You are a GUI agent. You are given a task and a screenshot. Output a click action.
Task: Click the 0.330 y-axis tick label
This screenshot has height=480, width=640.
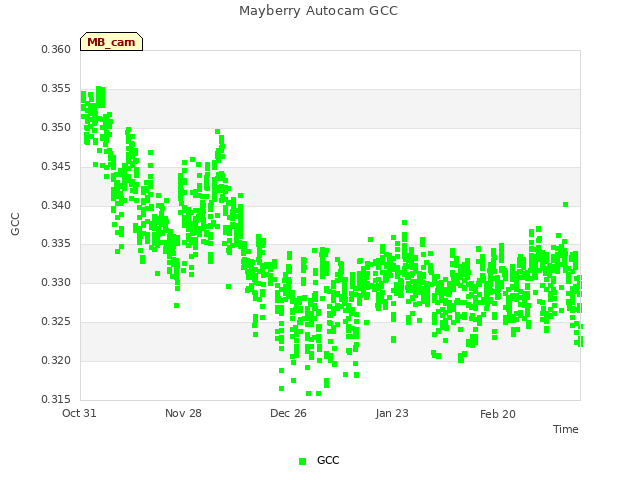56,282
